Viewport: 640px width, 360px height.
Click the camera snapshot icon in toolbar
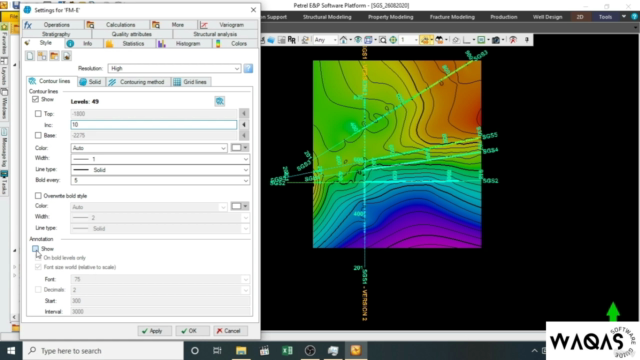click(496, 40)
